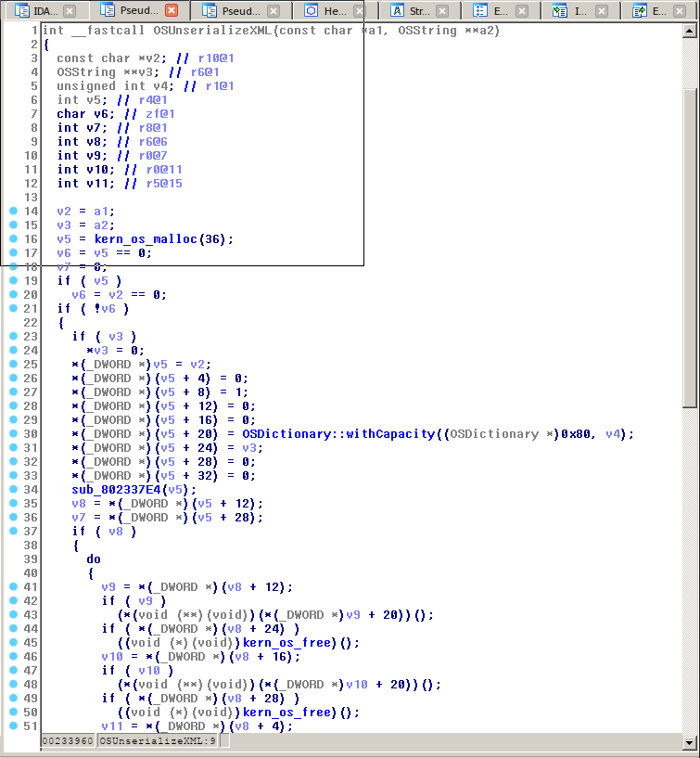The height and width of the screenshot is (758, 700).
Task: Click OSDictionary::withCapacity call on line 30
Action: [338, 434]
